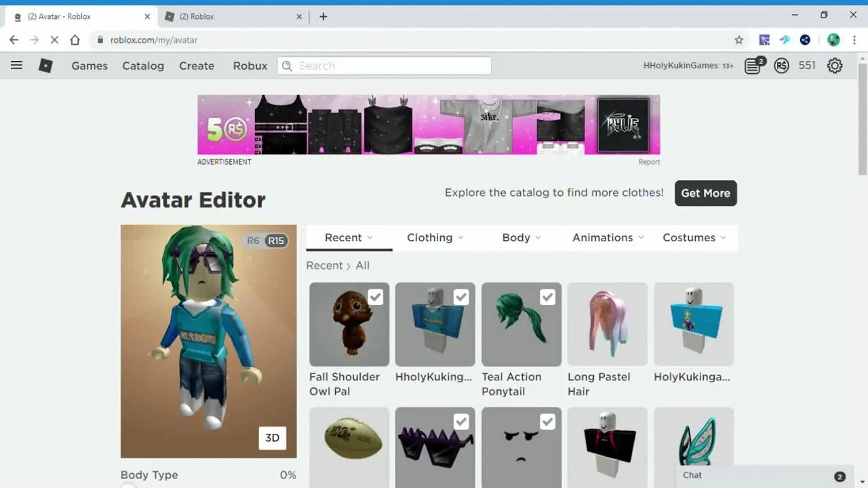This screenshot has height=488, width=868.
Task: Open a new browser tab
Action: 323,16
